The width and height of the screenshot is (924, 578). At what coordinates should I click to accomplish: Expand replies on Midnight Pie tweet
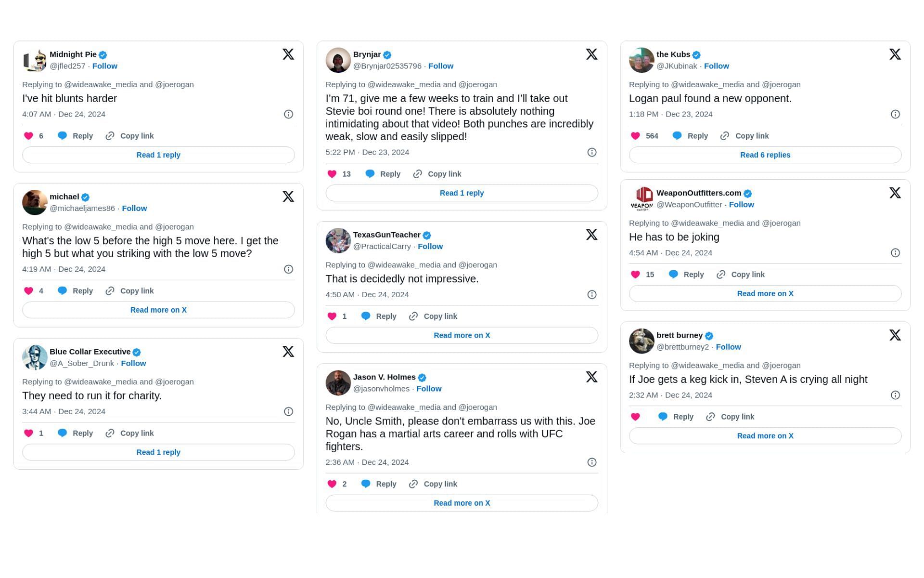[158, 155]
